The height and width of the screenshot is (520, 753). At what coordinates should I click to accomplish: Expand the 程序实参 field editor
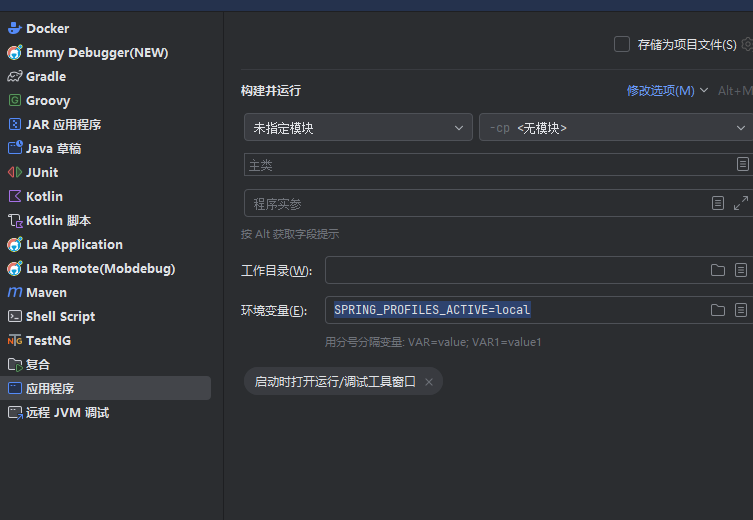(741, 203)
